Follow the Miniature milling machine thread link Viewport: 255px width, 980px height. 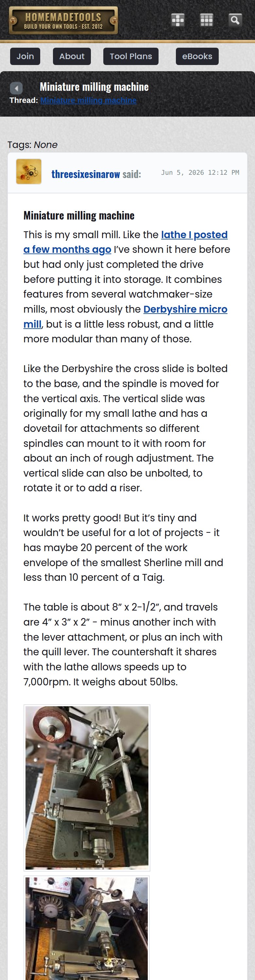pos(88,100)
